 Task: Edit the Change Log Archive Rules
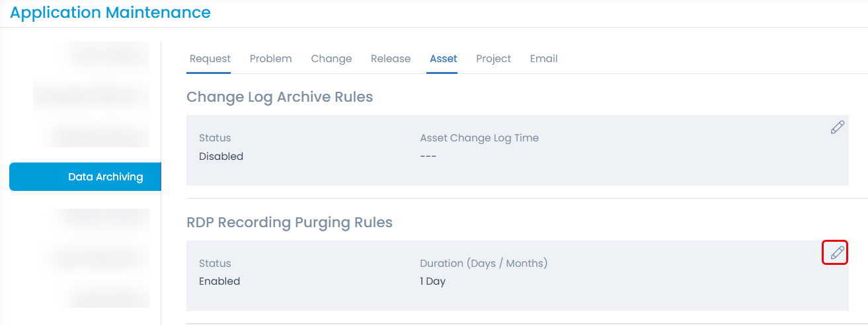837,127
